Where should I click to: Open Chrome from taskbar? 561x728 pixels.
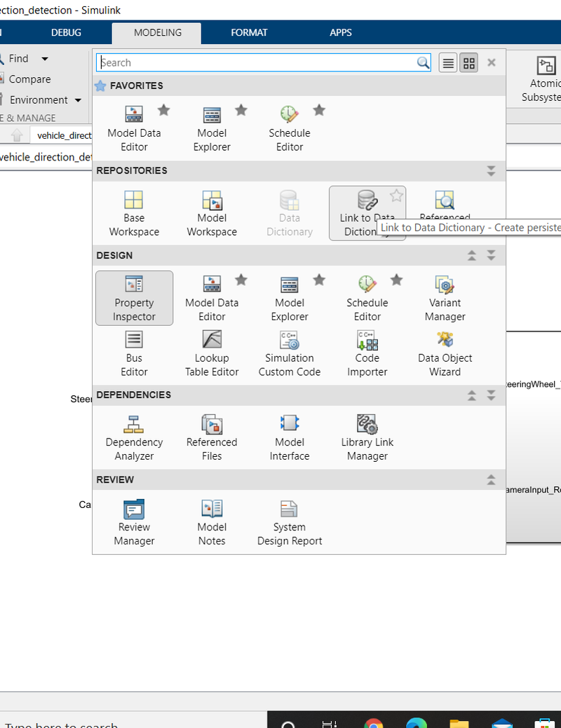[373, 723]
